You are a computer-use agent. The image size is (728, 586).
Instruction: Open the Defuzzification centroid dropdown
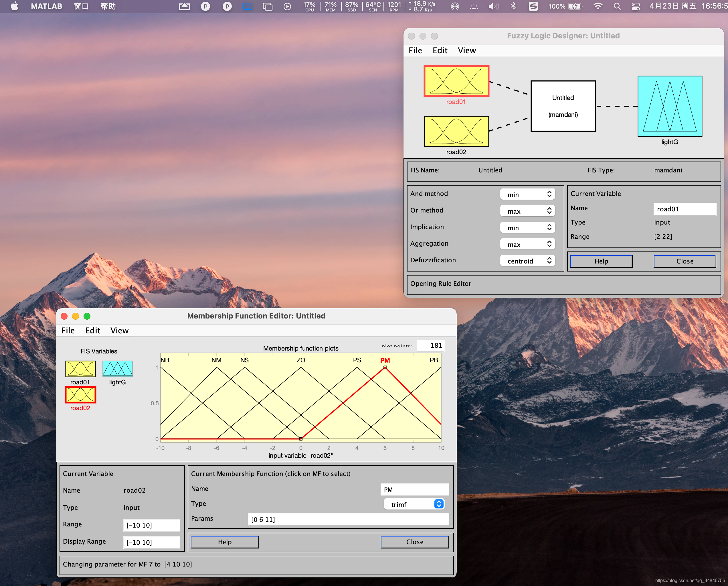527,261
